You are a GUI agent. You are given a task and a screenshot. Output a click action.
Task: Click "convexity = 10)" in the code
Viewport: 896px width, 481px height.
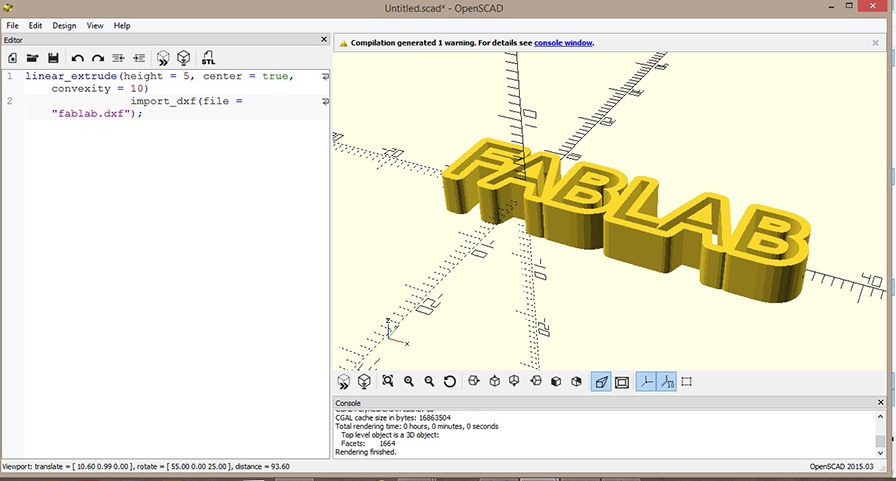[x=100, y=89]
